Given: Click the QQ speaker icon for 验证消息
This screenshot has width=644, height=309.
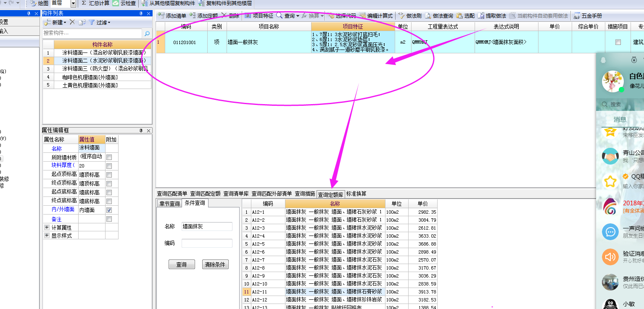Looking at the screenshot, I should point(610,257).
